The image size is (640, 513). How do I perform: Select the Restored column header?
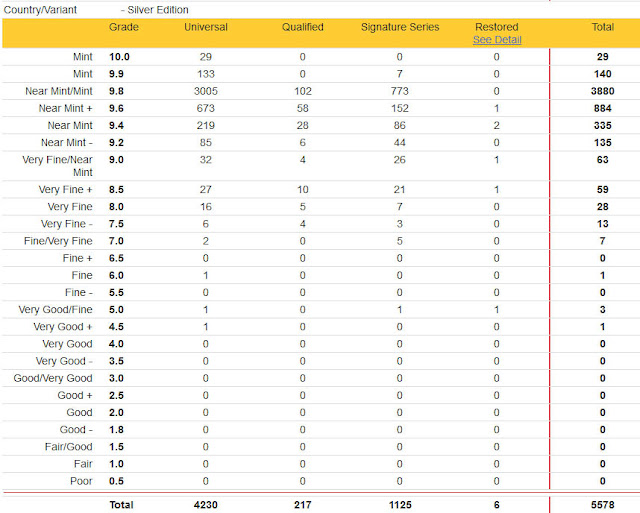[x=496, y=27]
